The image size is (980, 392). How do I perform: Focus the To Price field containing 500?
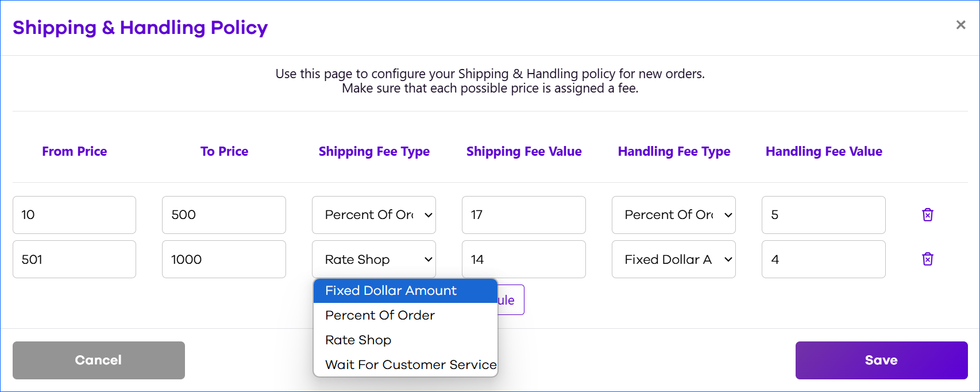[224, 215]
